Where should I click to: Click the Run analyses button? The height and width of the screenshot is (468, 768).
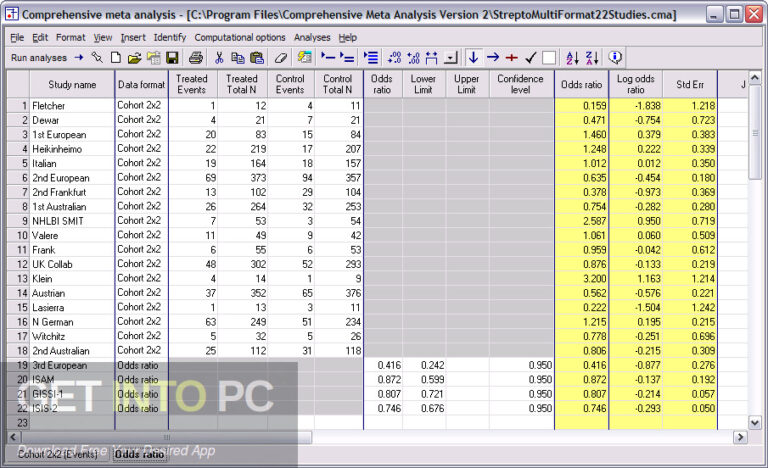[47, 58]
